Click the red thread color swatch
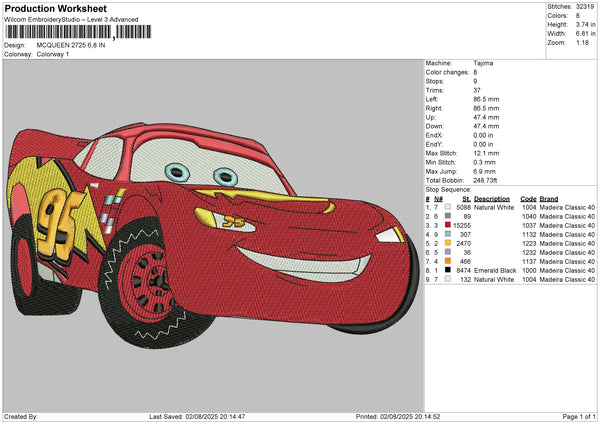This screenshot has width=600, height=424. point(447,225)
